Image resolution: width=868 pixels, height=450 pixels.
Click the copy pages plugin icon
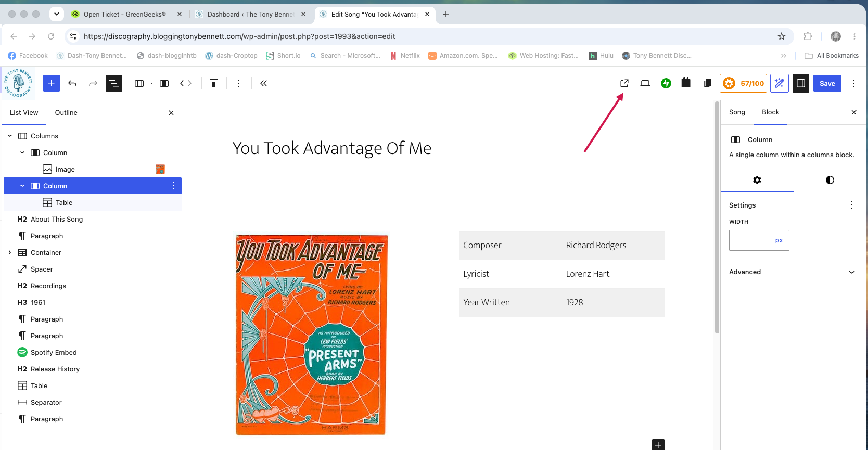(x=707, y=83)
